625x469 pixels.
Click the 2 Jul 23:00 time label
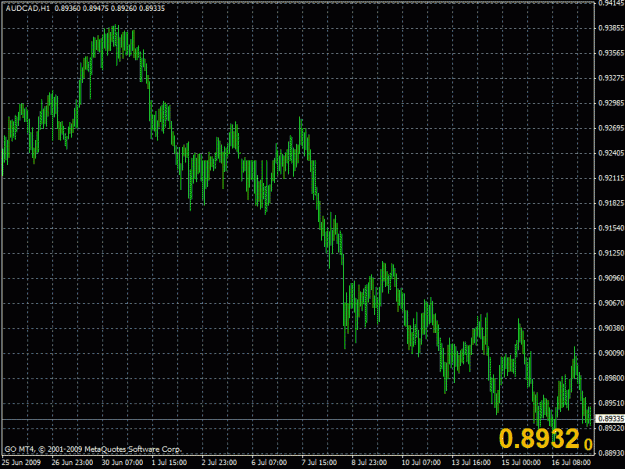tap(219, 463)
